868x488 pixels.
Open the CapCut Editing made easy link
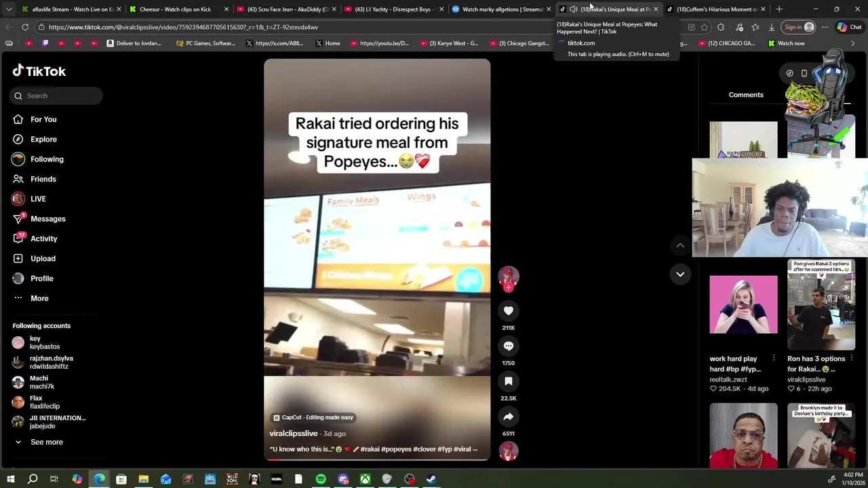313,418
